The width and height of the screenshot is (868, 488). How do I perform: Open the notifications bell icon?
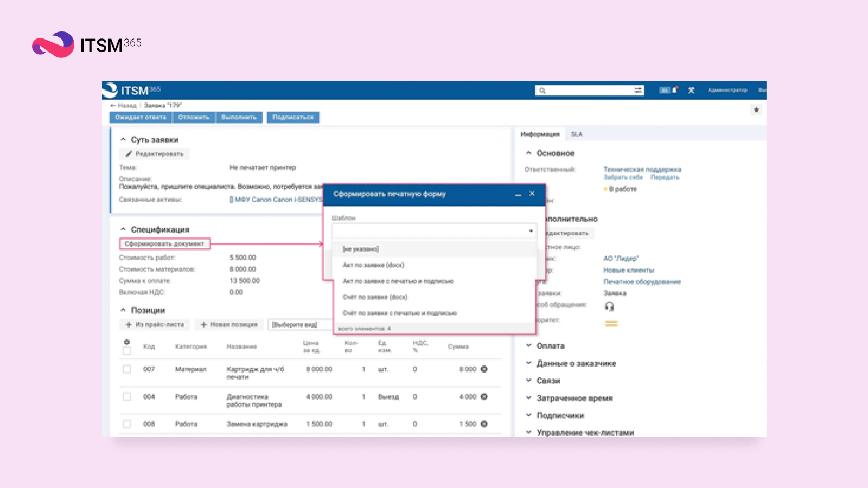[674, 90]
